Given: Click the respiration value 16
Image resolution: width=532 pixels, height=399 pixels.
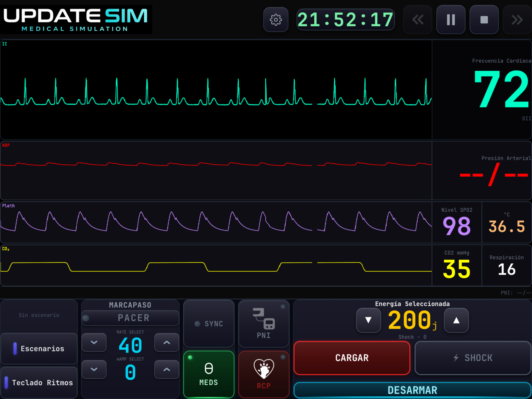Looking at the screenshot, I should click(x=506, y=269).
